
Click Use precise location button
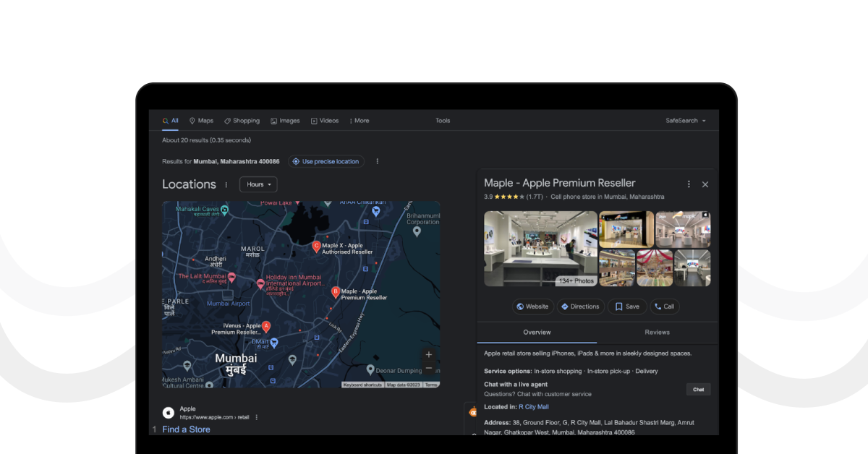325,162
